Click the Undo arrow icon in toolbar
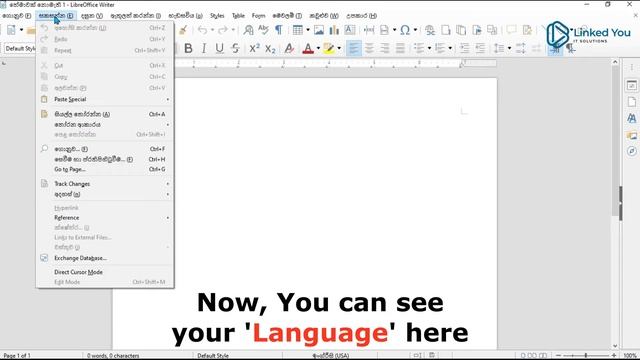Image resolution: width=640 pixels, height=360 pixels. (x=202, y=30)
